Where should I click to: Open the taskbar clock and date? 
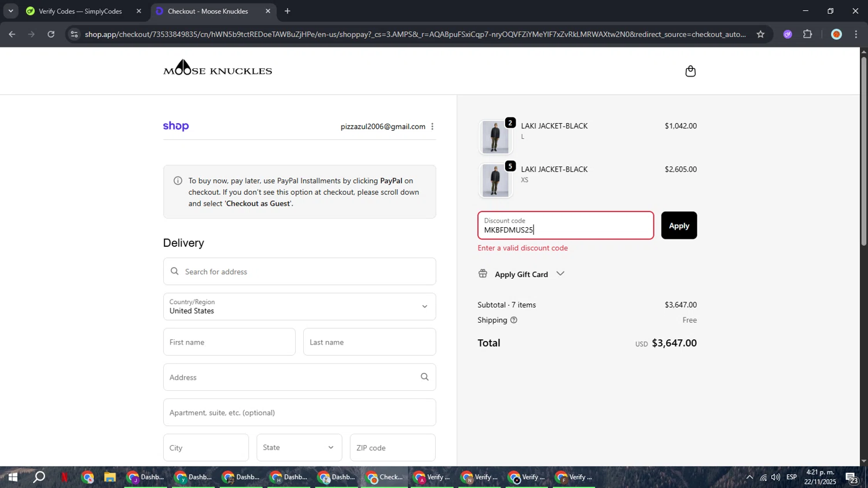tap(820, 477)
